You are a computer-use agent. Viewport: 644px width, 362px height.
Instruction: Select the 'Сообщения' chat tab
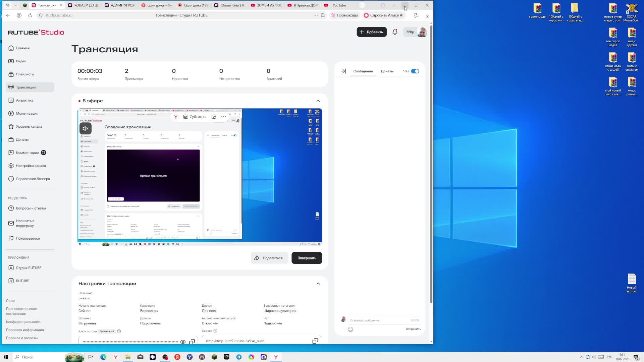(363, 71)
